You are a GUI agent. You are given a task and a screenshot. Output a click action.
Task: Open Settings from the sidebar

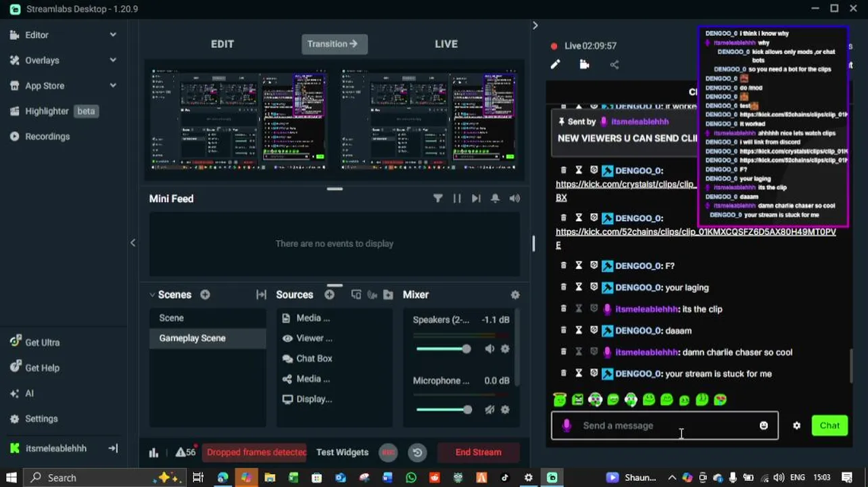41,419
